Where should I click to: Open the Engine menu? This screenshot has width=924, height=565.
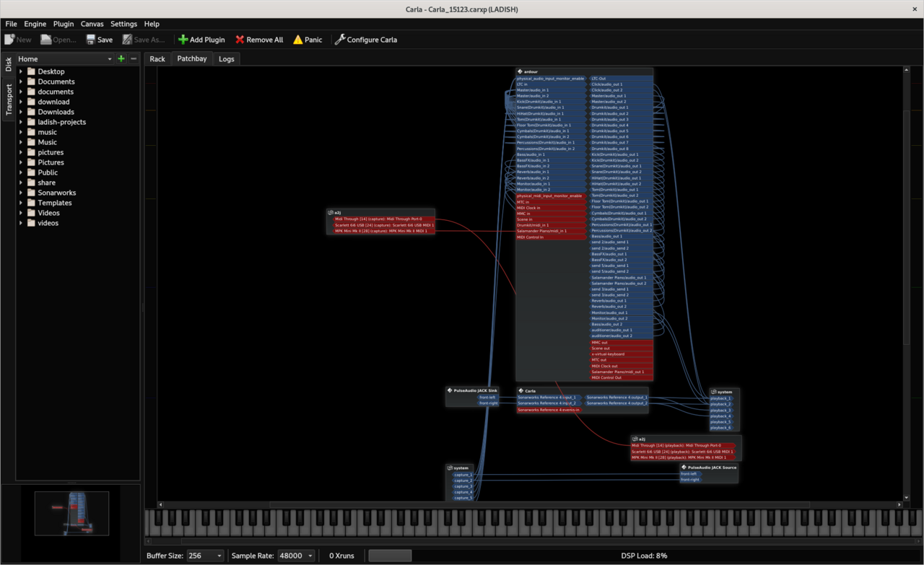click(x=35, y=24)
